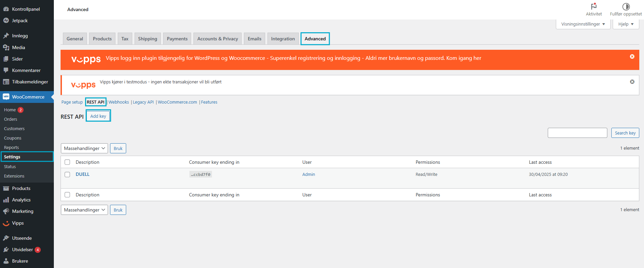Image resolution: width=644 pixels, height=268 pixels.
Task: Open the Tax tab
Action: pos(125,39)
